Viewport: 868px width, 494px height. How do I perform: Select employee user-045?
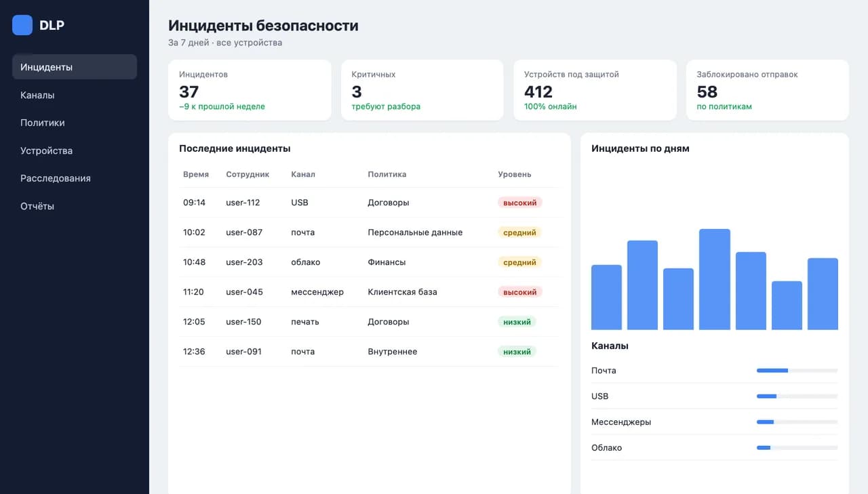[244, 292]
